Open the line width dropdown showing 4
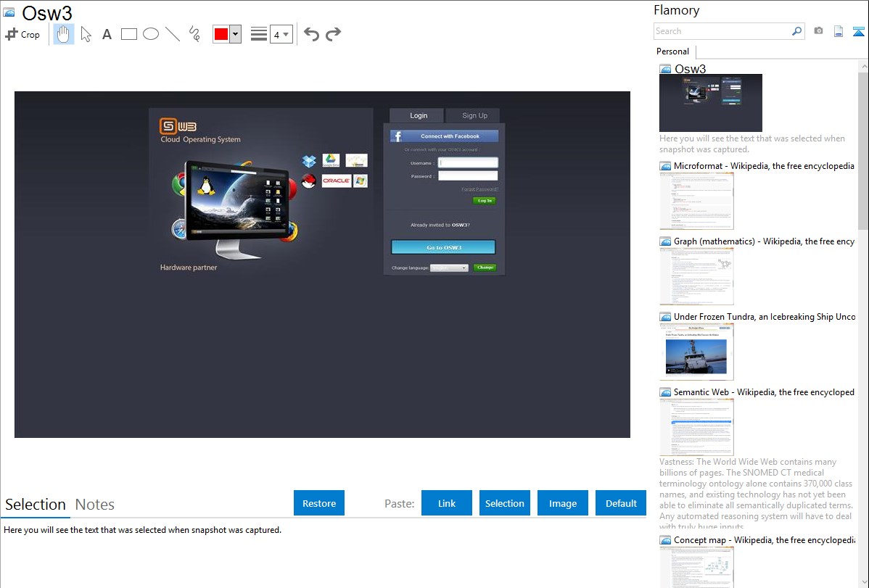This screenshot has height=588, width=869. pyautogui.click(x=281, y=34)
